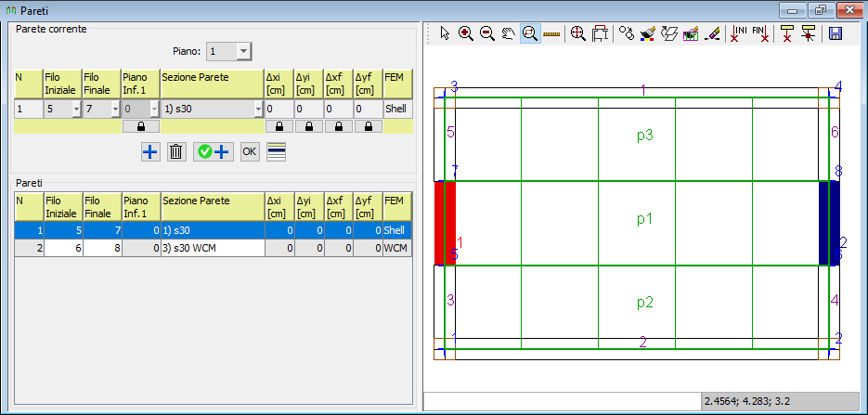Toggle lock under Δyf column
Screen dimensions: 868x415
point(369,126)
